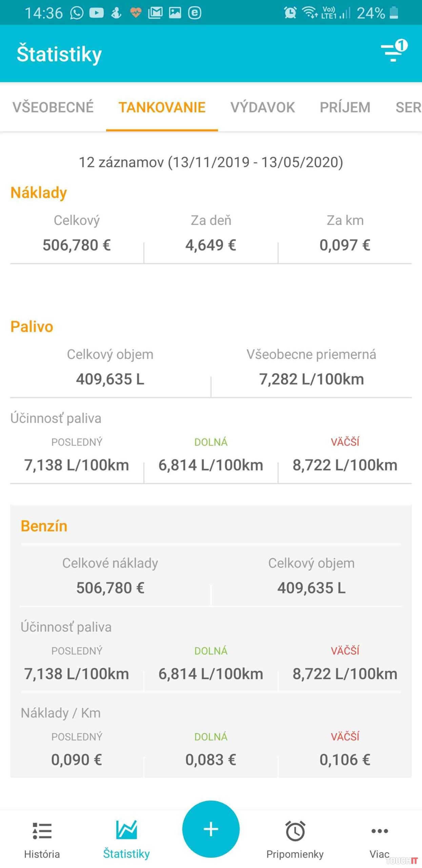422x868 pixels.
Task: Tap the Gmail notification icon
Action: coord(155,13)
